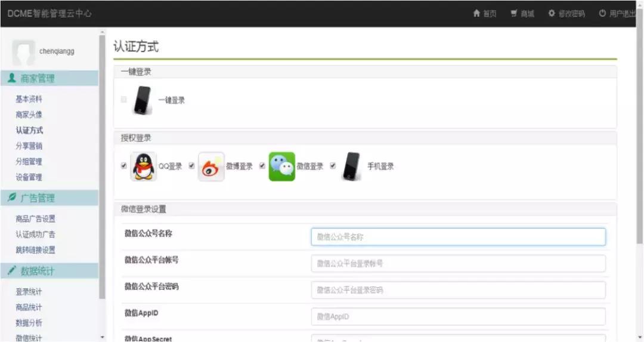This screenshot has width=644, height=342.
Task: Click the power icon beside 用户退出
Action: pos(602,13)
